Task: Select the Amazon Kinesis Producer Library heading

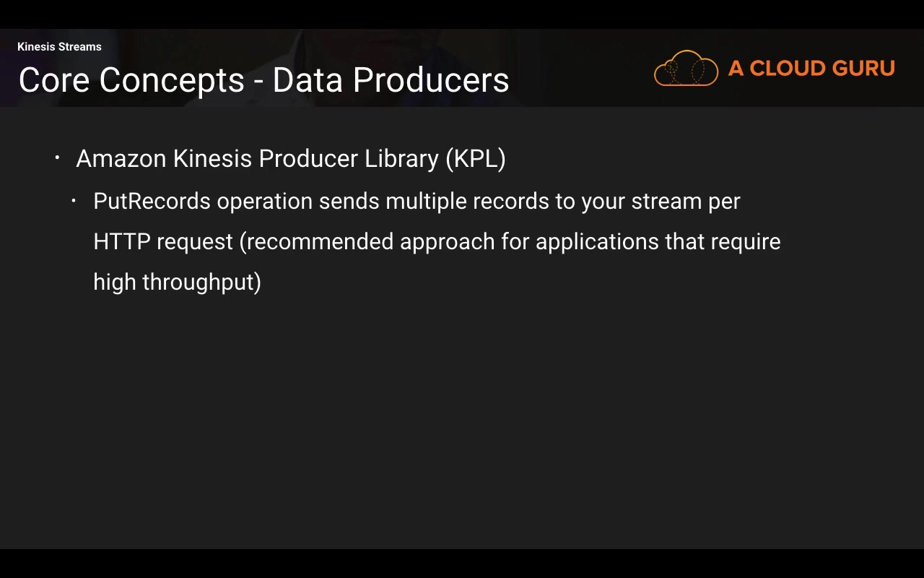Action: click(x=290, y=159)
